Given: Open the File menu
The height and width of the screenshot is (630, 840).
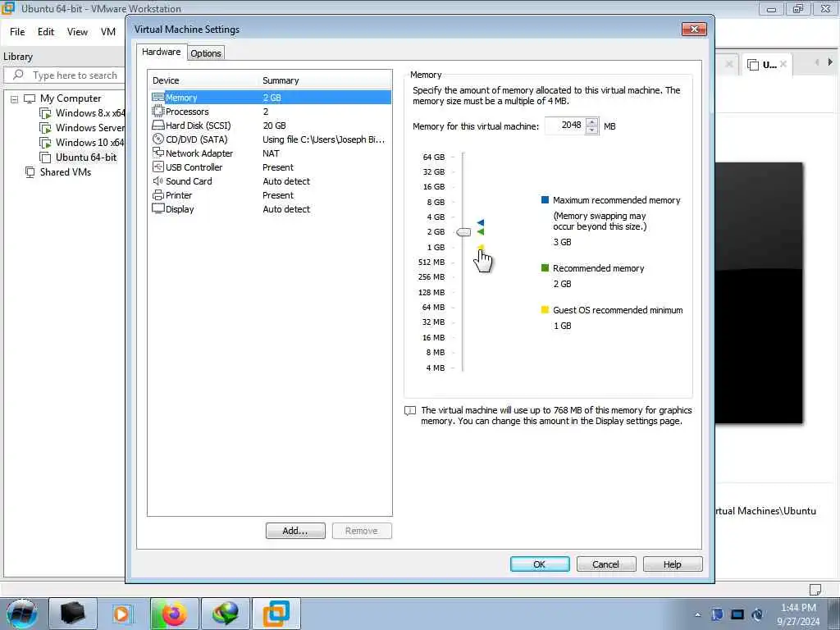Looking at the screenshot, I should (x=17, y=32).
